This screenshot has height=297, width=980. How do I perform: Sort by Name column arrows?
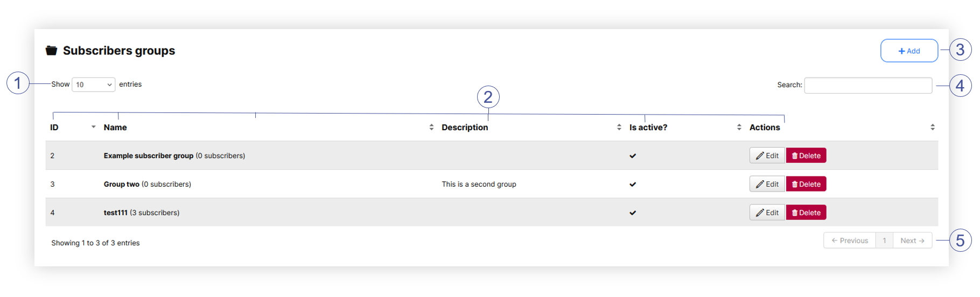pos(431,128)
